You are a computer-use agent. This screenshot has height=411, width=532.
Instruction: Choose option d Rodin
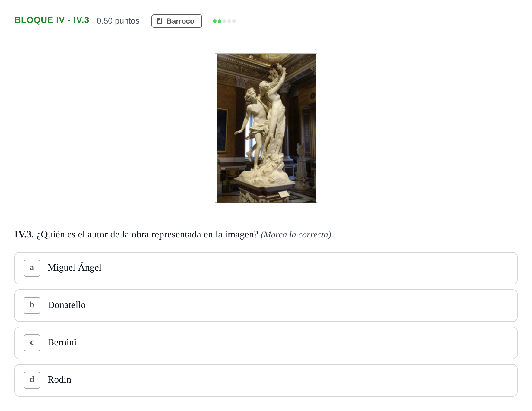coord(266,380)
